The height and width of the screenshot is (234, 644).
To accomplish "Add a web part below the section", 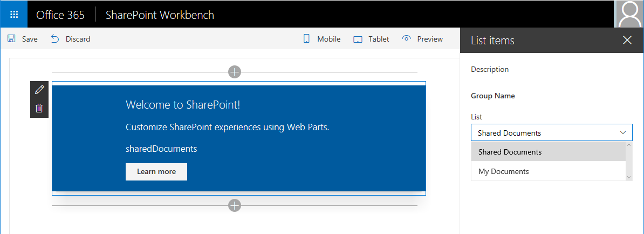I will pyautogui.click(x=234, y=205).
